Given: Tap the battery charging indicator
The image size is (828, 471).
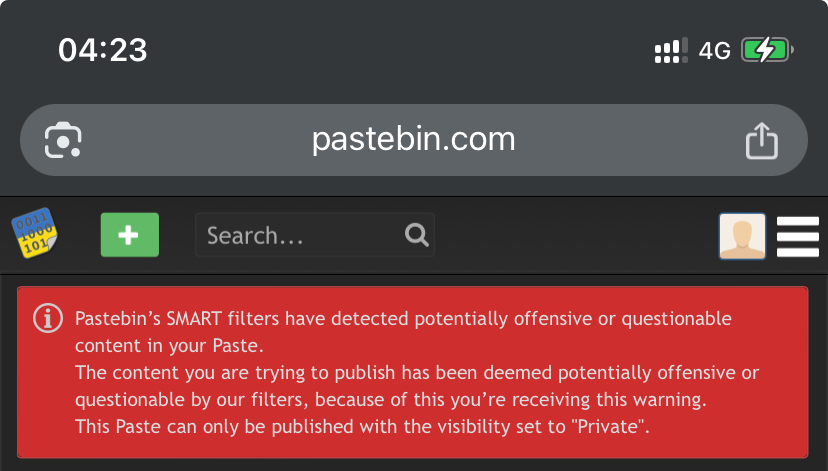Looking at the screenshot, I should 767,50.
